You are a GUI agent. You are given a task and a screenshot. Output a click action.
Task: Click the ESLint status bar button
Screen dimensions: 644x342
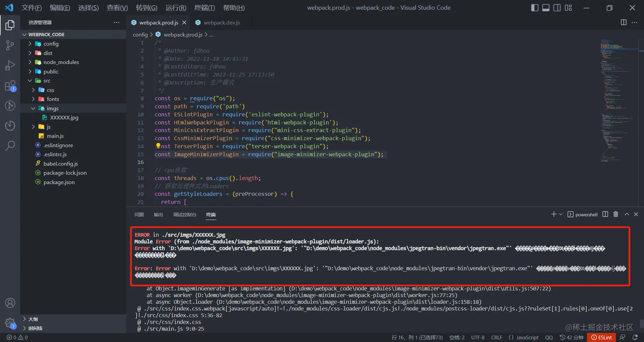coord(601,337)
